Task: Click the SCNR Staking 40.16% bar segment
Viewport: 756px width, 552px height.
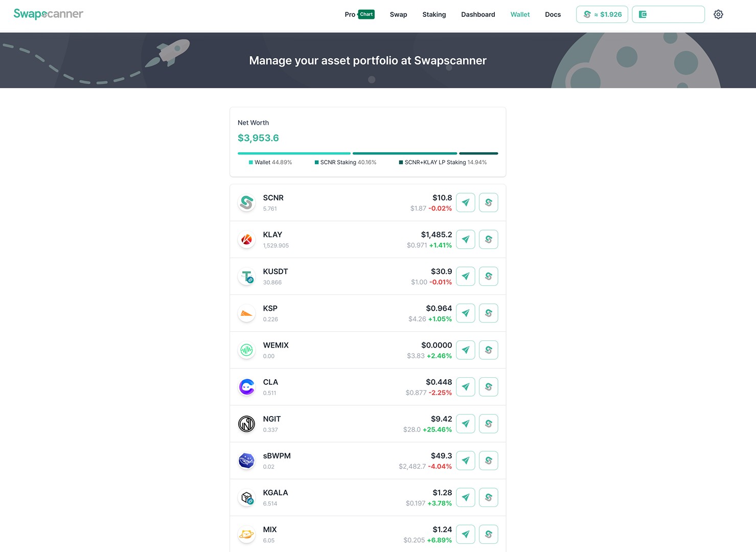Action: 405,153
